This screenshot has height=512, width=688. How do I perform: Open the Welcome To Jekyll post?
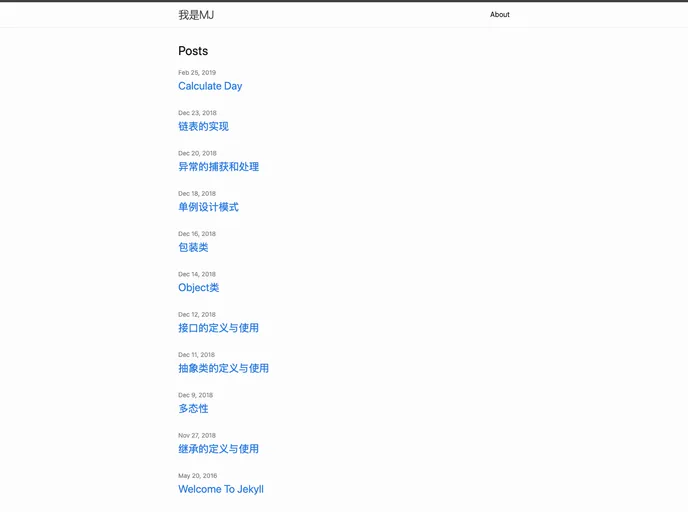click(221, 489)
